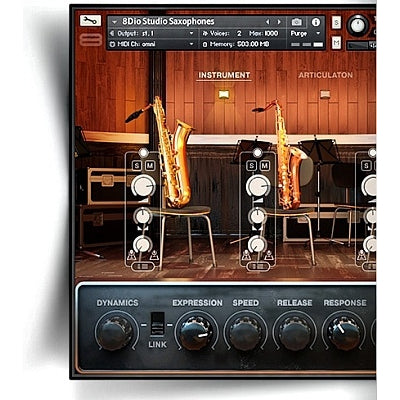Click left speaker icon on tenor sax strip
This screenshot has height=400, width=400.
(246, 255)
